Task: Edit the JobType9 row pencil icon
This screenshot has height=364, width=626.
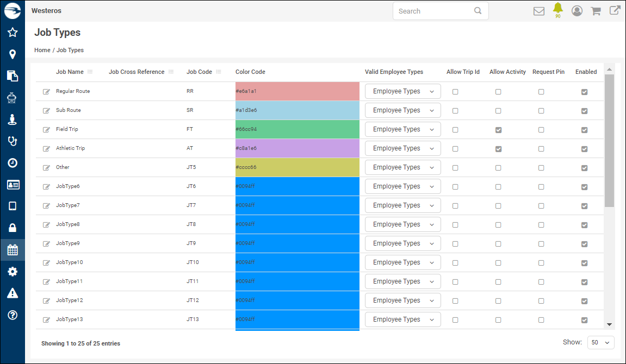Action: [x=46, y=243]
